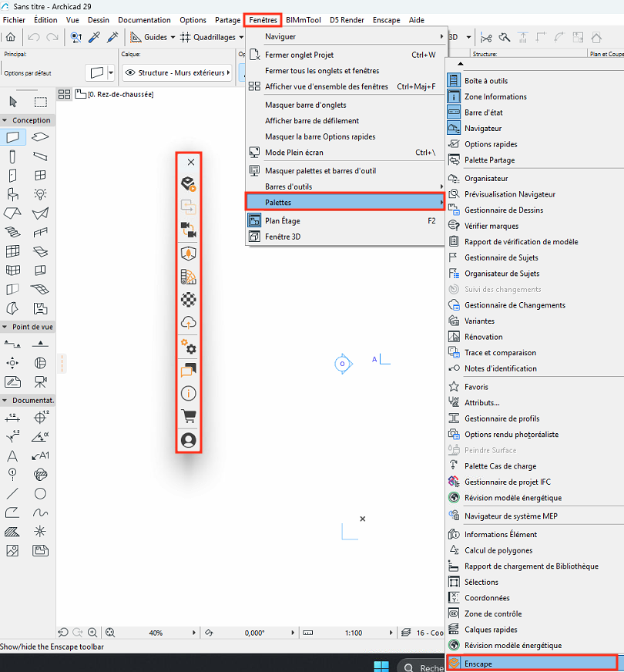
Task: Click Fermer onglet Projet
Action: point(346,55)
